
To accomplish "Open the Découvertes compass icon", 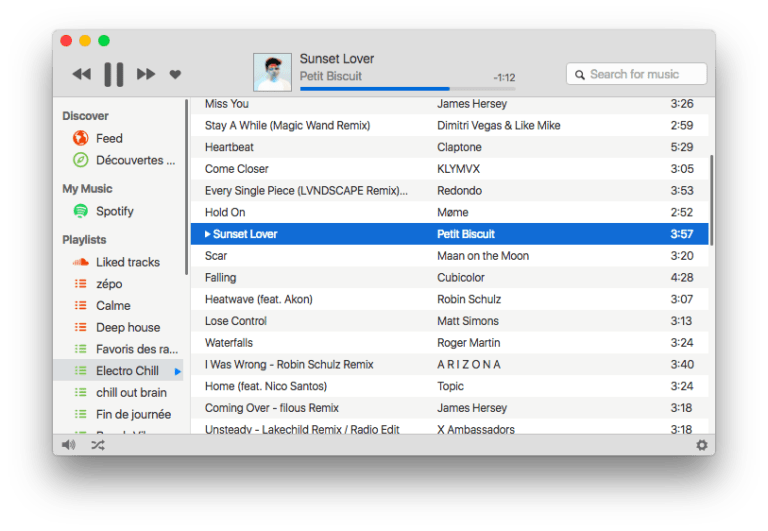I will tap(81, 160).
